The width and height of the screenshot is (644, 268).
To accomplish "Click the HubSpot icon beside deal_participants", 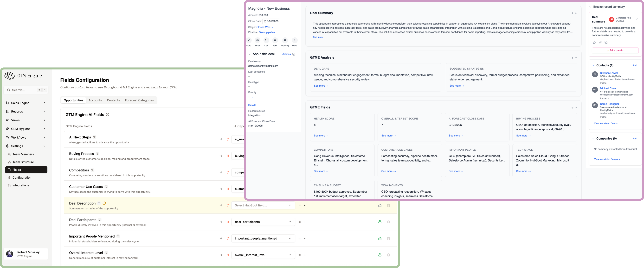I will pos(228,222).
